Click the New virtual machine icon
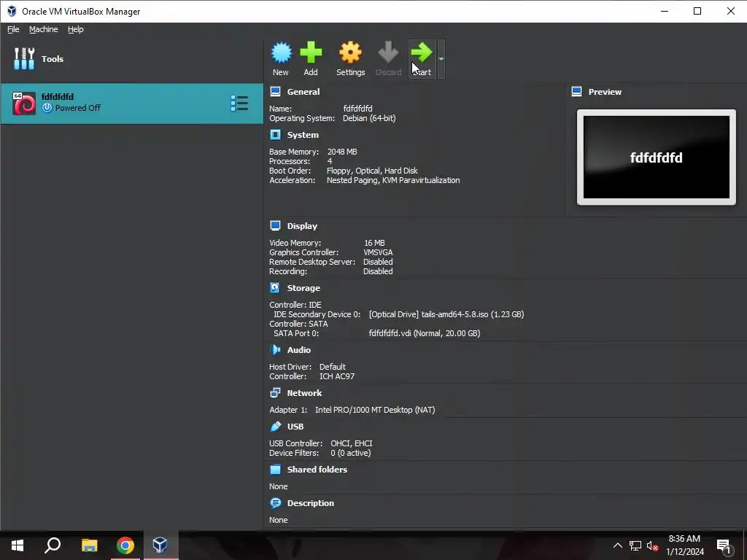 point(281,52)
